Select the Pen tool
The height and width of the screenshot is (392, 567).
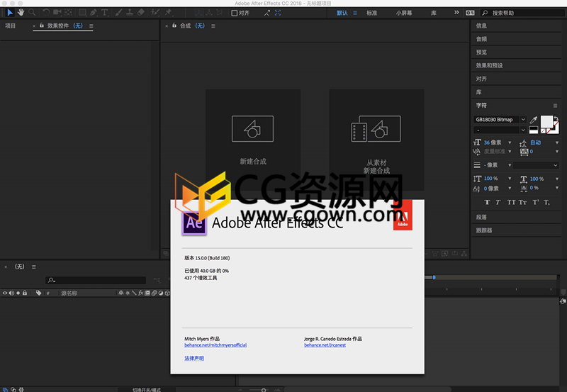[94, 13]
